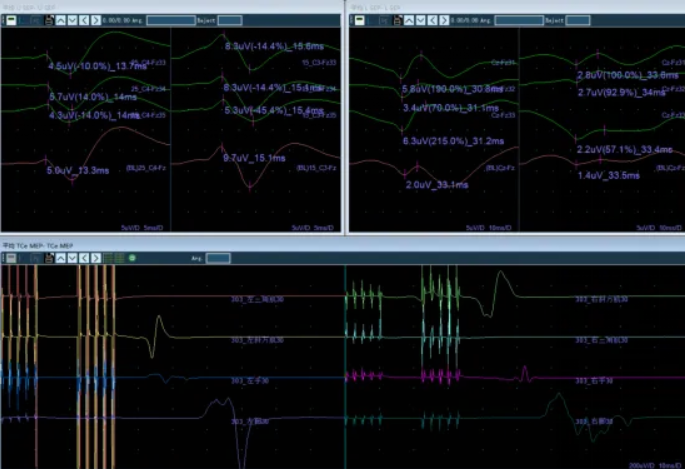Click left arrow in left SEP window toolbar
This screenshot has width=685, height=469.
[x=84, y=20]
